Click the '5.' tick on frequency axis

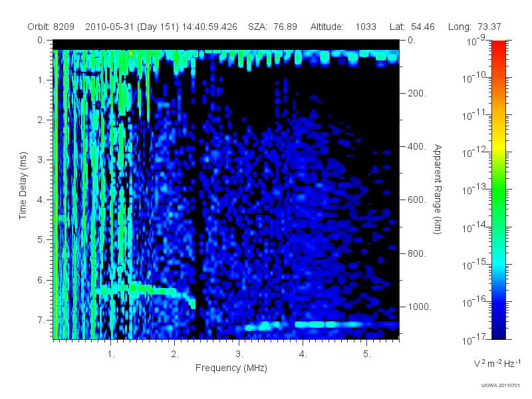(x=367, y=354)
